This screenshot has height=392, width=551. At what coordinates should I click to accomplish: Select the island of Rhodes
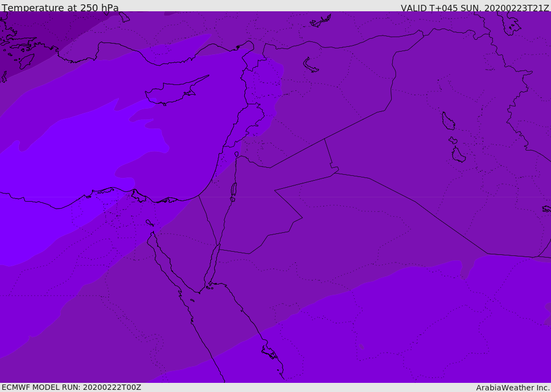point(26,61)
